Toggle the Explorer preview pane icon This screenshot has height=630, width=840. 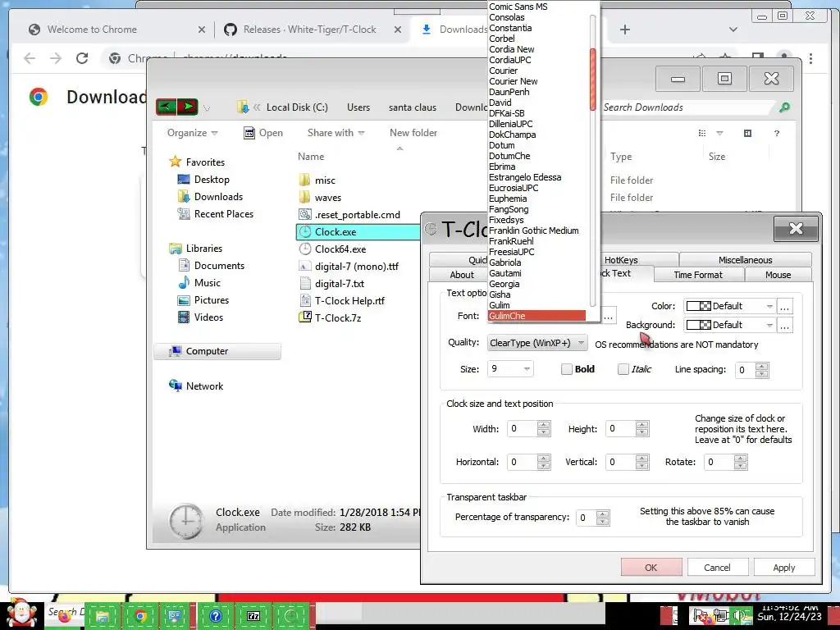[x=747, y=133]
